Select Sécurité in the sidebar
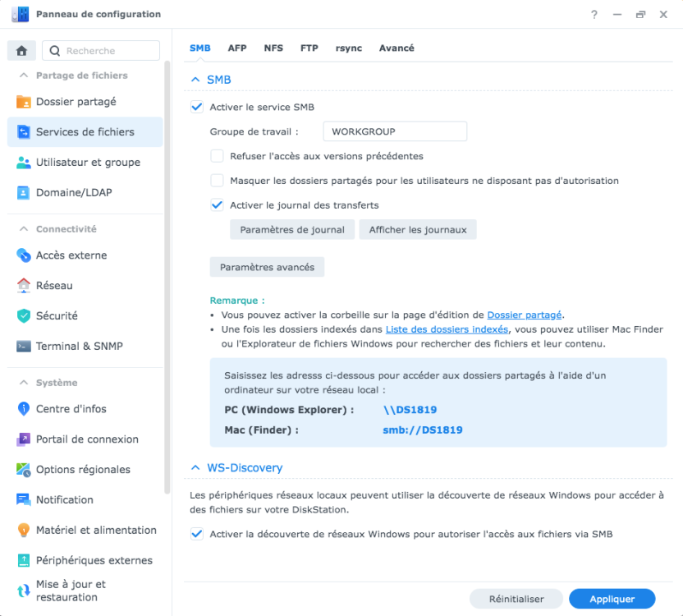Screen dimensions: 683x616 click(x=85, y=315)
